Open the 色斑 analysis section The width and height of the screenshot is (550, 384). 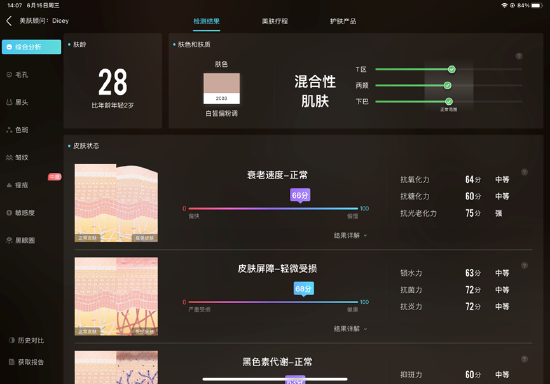pyautogui.click(x=18, y=130)
